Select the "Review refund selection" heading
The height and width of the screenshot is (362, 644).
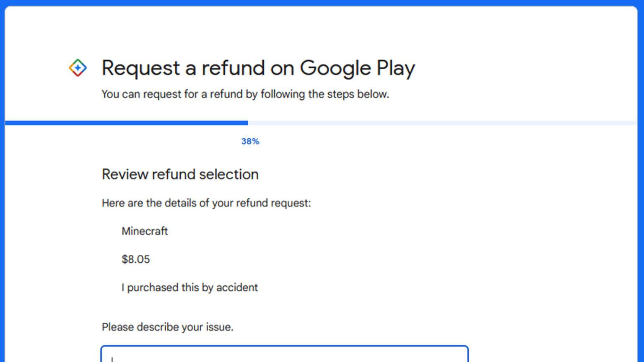coord(180,174)
